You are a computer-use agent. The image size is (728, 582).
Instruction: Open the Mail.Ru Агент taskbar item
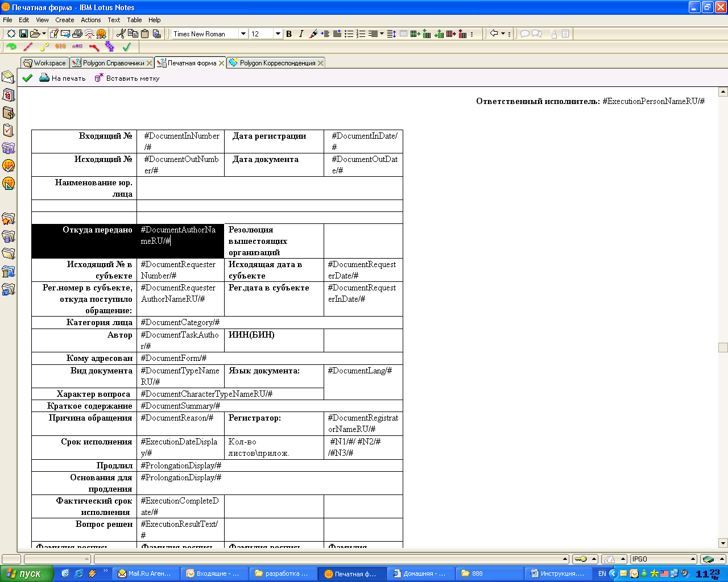click(x=147, y=573)
